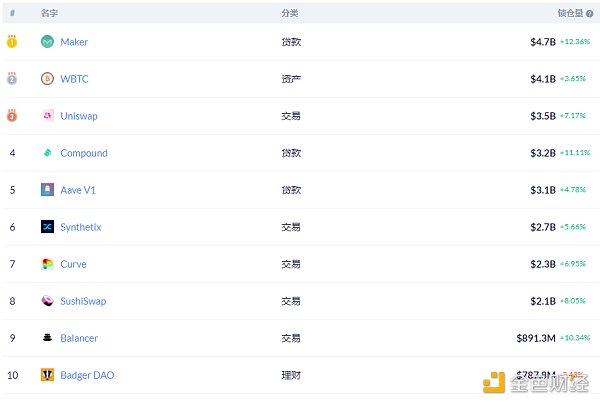Click the Compound green logo icon

coord(47,153)
